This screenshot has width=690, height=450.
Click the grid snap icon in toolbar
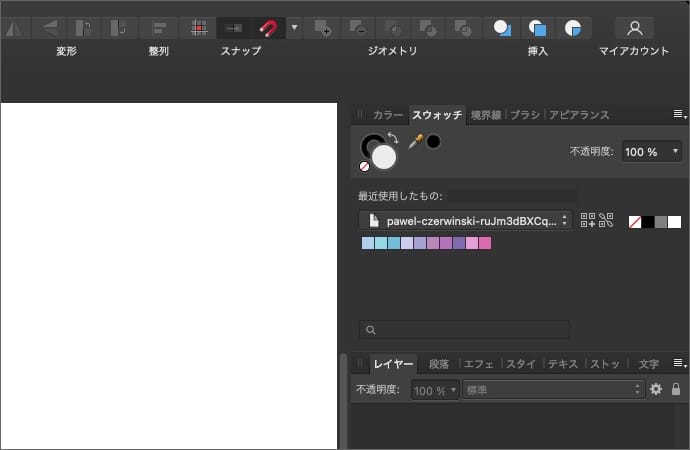[x=200, y=28]
